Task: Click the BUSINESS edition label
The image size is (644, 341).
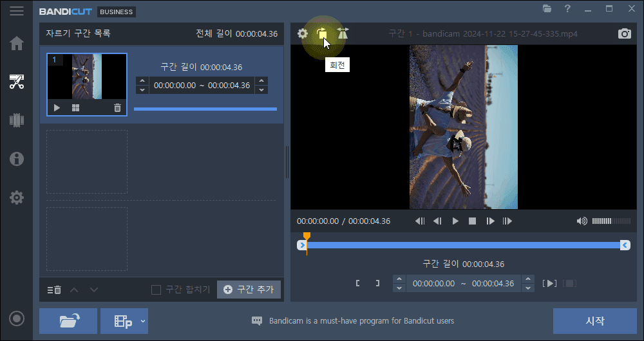Action: point(116,12)
